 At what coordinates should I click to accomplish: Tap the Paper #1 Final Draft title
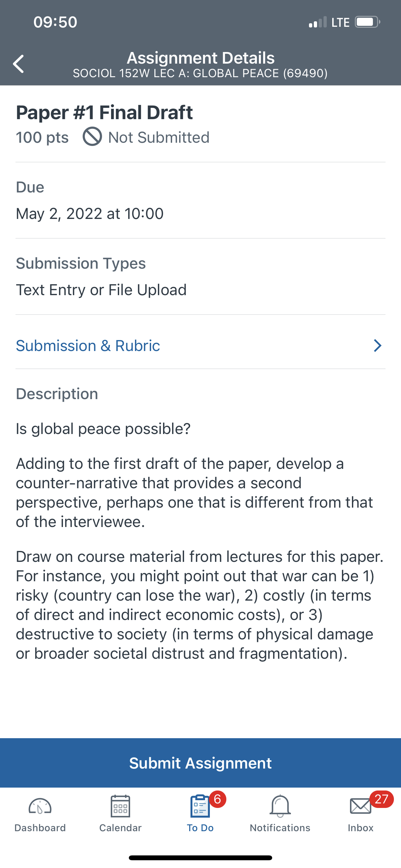[x=105, y=112]
